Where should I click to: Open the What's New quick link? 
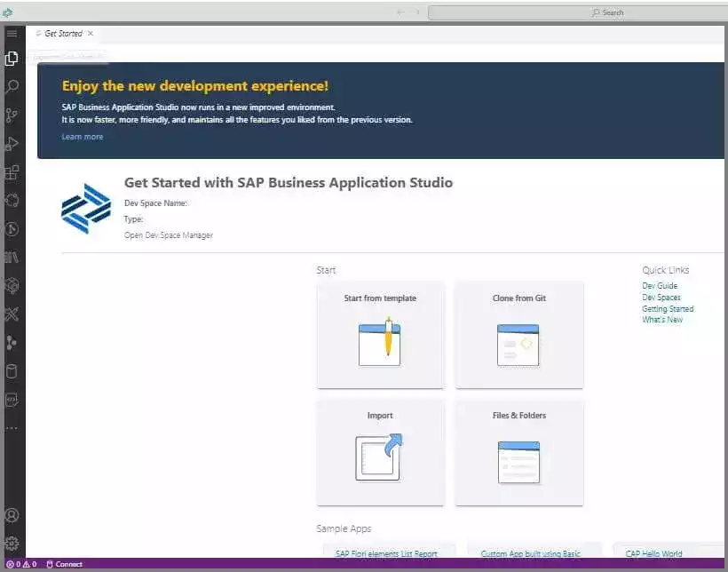pos(662,320)
